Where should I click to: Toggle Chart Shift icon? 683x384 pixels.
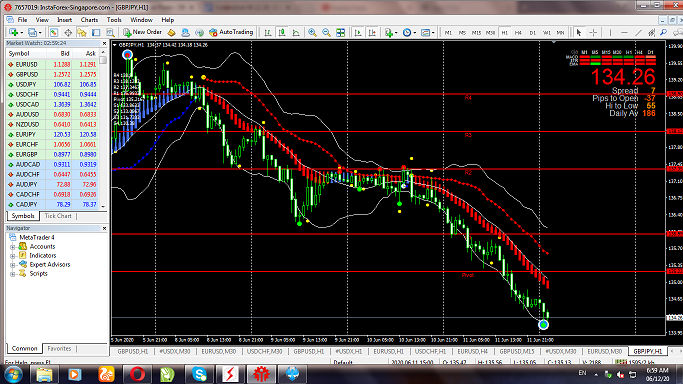(x=372, y=32)
